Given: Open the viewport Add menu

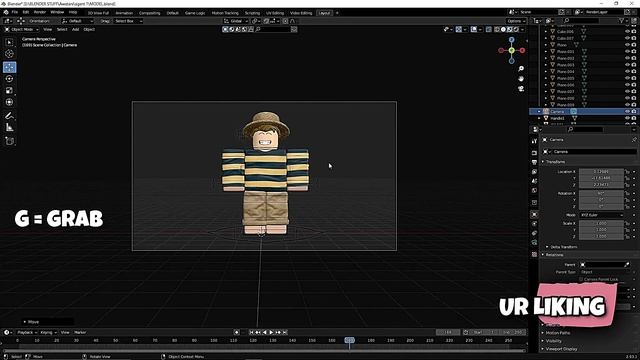Looking at the screenshot, I should pos(76,29).
